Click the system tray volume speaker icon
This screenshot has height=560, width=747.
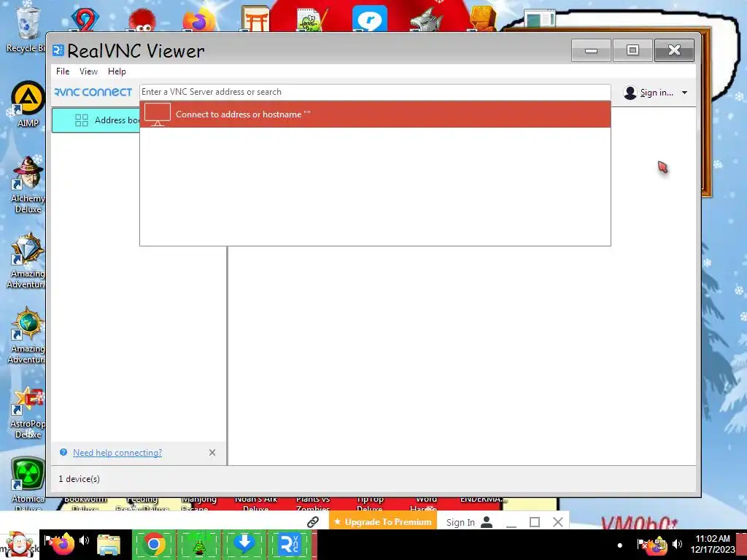coord(678,543)
